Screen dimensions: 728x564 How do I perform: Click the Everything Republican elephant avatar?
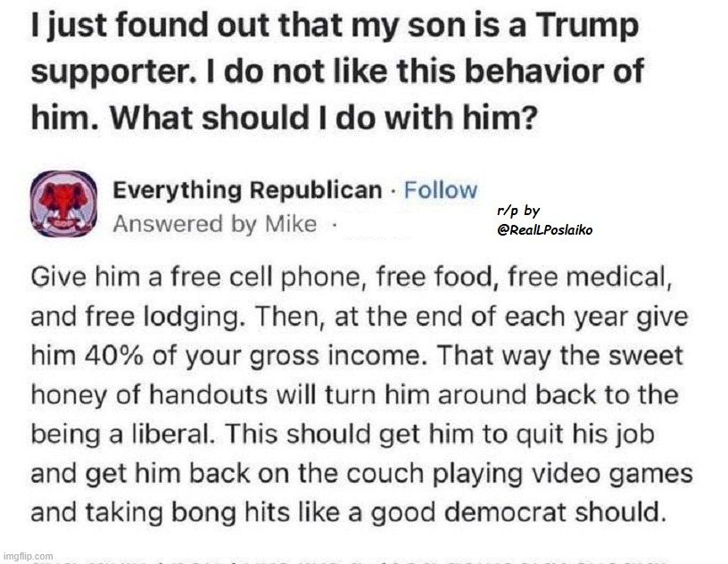pos(64,204)
